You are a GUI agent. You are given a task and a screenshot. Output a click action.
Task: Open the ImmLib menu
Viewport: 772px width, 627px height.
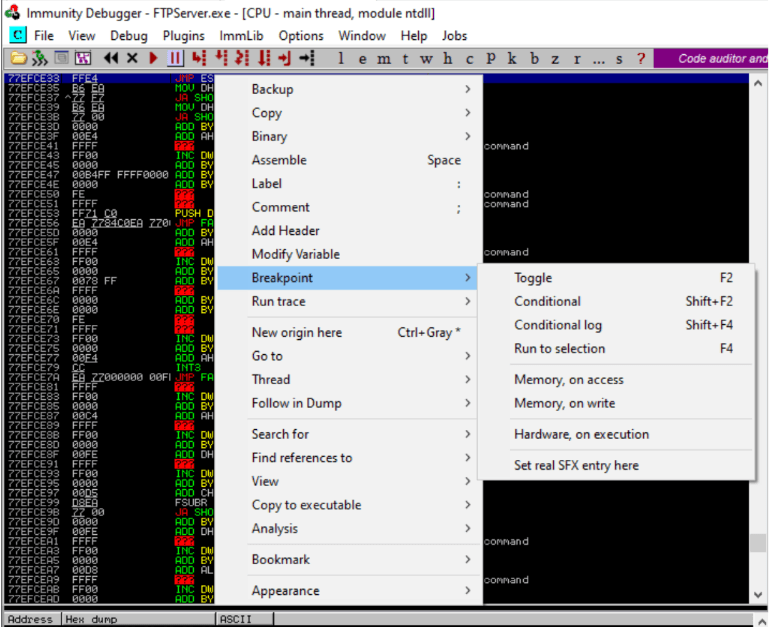(x=241, y=35)
